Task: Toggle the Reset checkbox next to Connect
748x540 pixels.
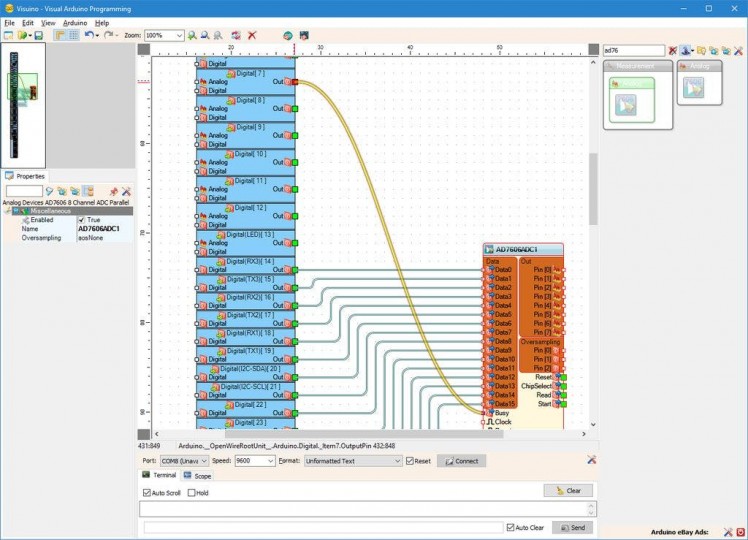Action: tap(410, 461)
